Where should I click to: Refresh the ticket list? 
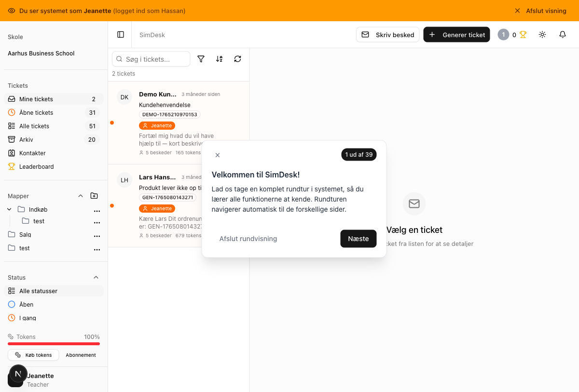coord(238,59)
